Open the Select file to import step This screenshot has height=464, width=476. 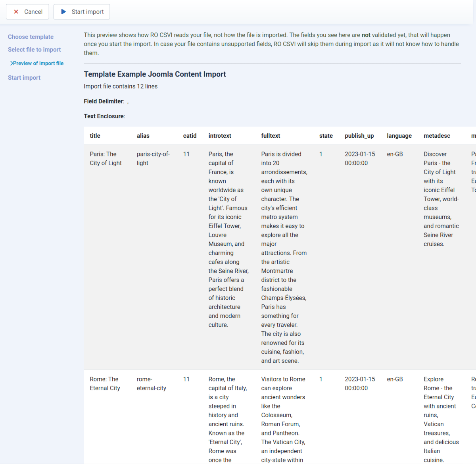click(35, 50)
